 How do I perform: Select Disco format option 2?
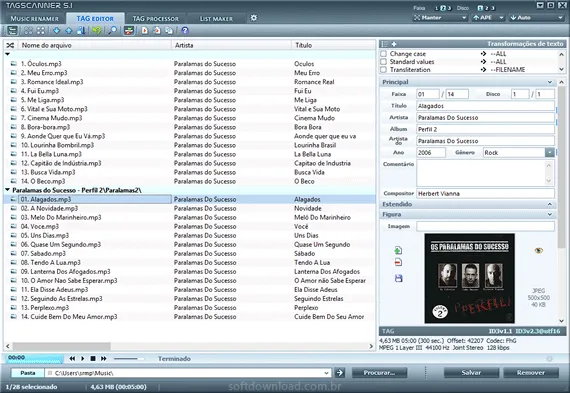tap(487, 8)
